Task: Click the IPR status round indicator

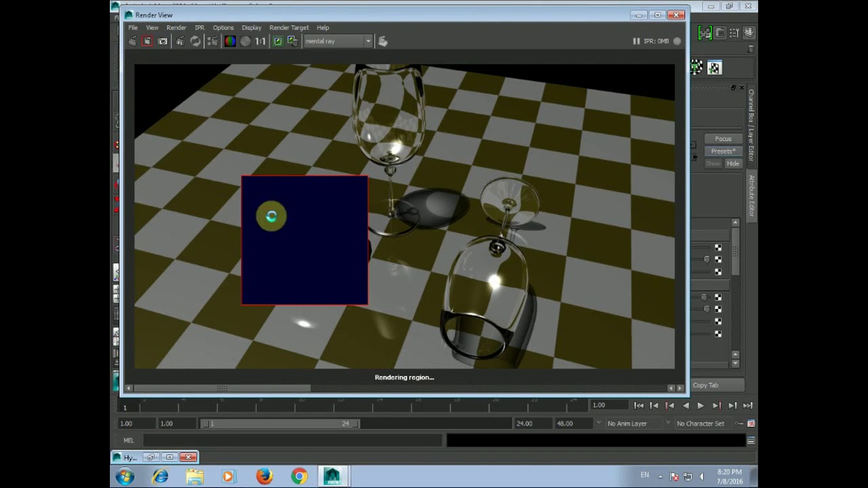Action: pyautogui.click(x=677, y=41)
